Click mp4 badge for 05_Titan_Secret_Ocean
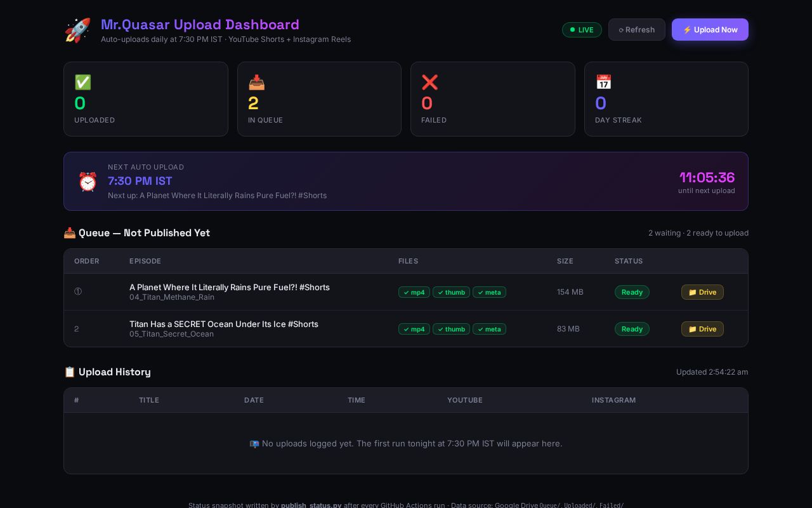 414,329
